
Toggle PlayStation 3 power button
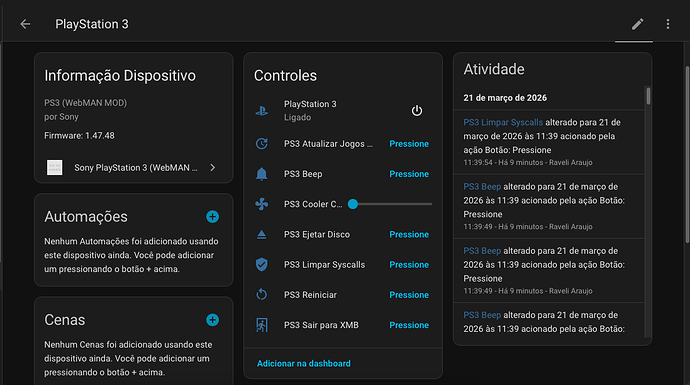(x=417, y=110)
